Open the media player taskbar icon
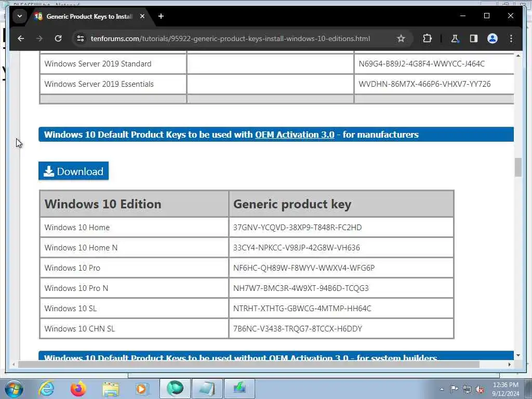The height and width of the screenshot is (399, 532). (x=141, y=389)
